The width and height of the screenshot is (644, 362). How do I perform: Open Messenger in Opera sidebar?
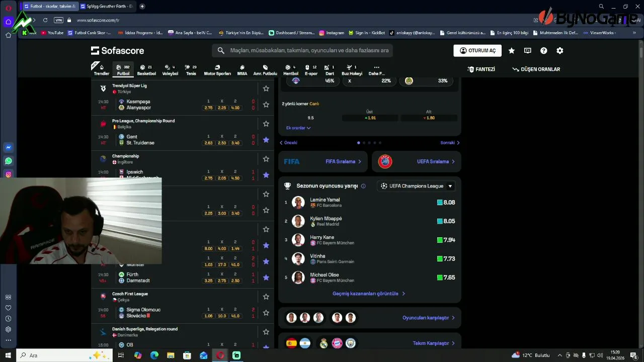point(9,148)
